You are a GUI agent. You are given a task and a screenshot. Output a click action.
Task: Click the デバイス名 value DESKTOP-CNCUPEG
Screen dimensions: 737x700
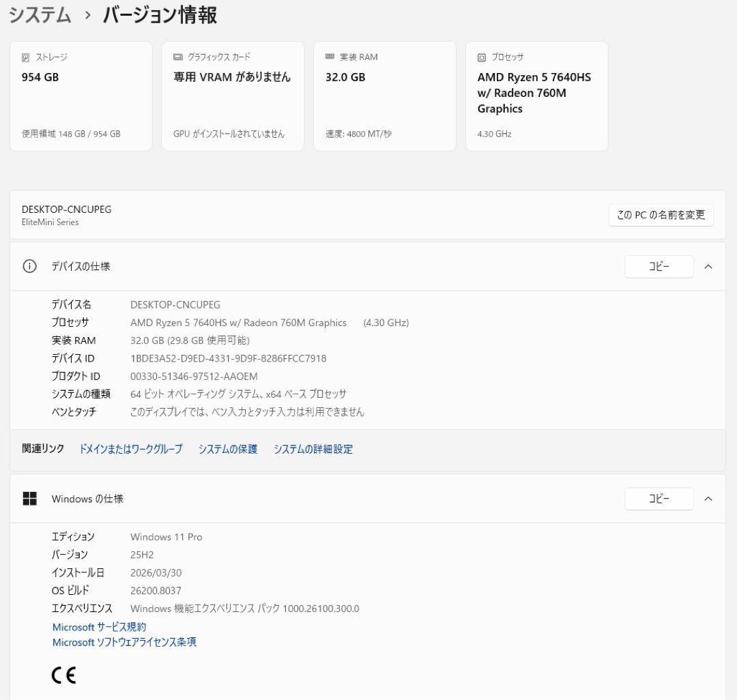tap(175, 305)
